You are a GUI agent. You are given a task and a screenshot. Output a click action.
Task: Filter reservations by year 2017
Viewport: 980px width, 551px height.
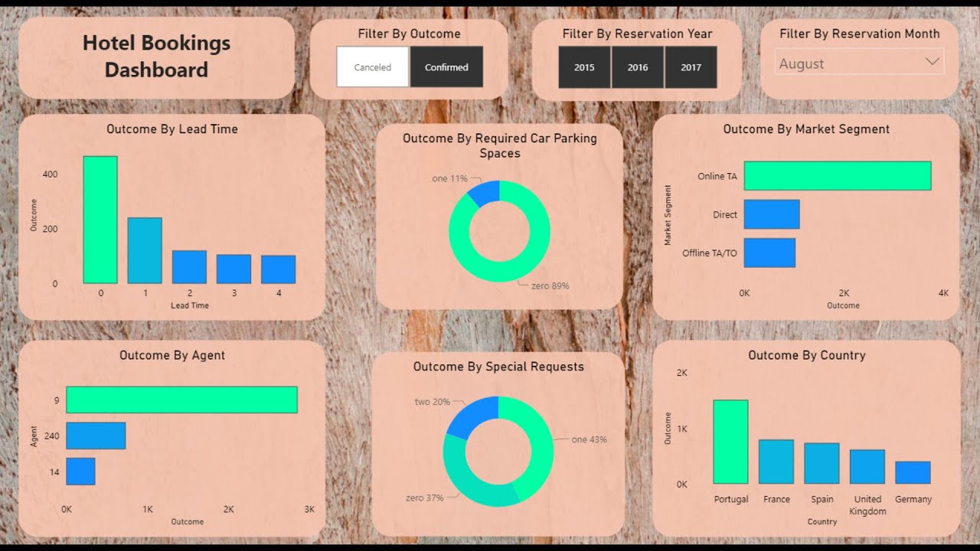(691, 67)
